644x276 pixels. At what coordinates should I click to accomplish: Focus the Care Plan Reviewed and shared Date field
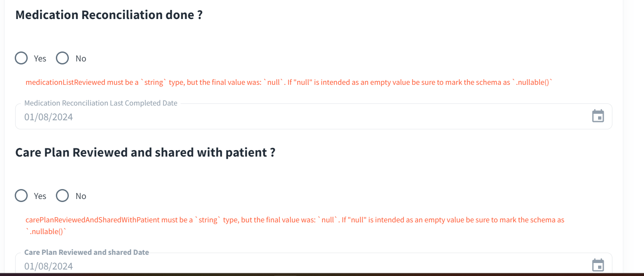pyautogui.click(x=303, y=266)
